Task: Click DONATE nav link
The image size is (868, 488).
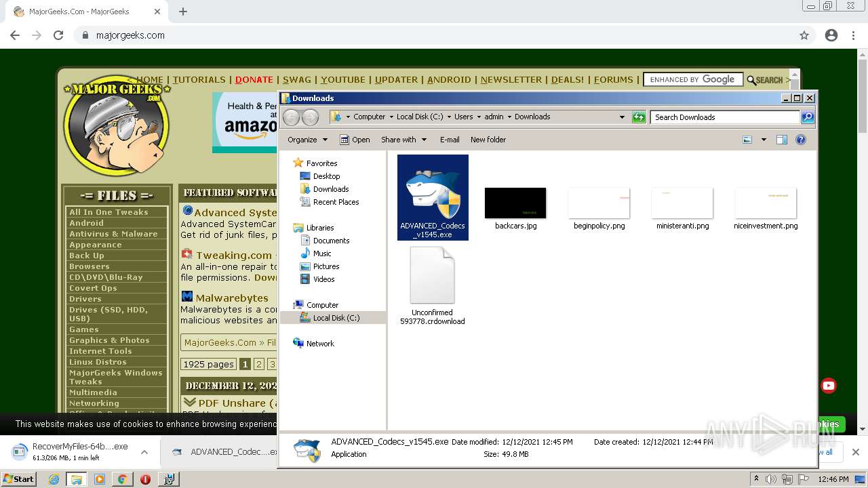Action: click(x=254, y=79)
